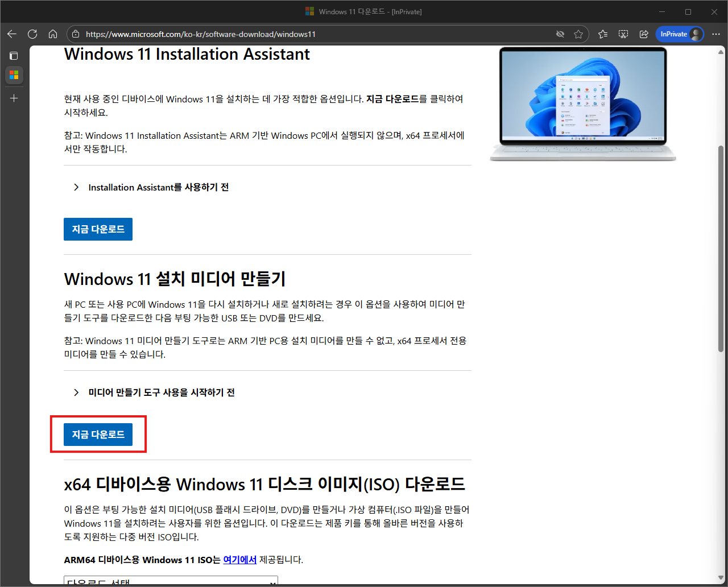Viewport: 728px width, 587px height.
Task: Add this page to favorites
Action: tap(578, 34)
